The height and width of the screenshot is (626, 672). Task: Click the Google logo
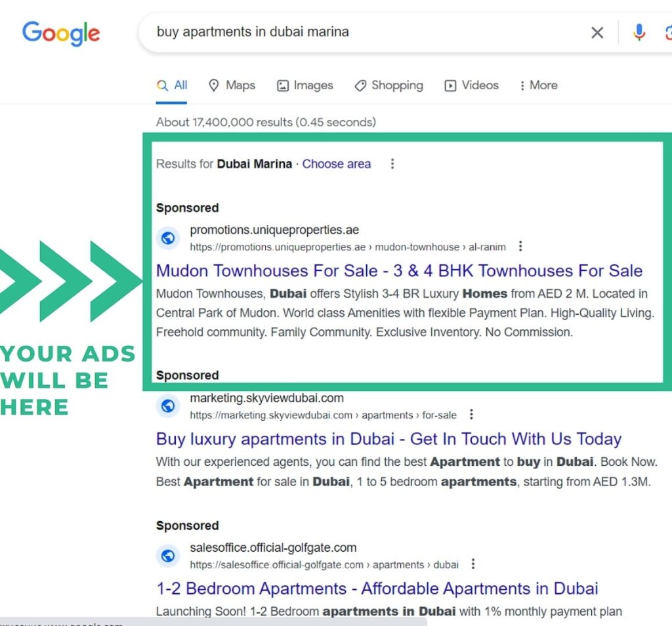click(x=61, y=32)
